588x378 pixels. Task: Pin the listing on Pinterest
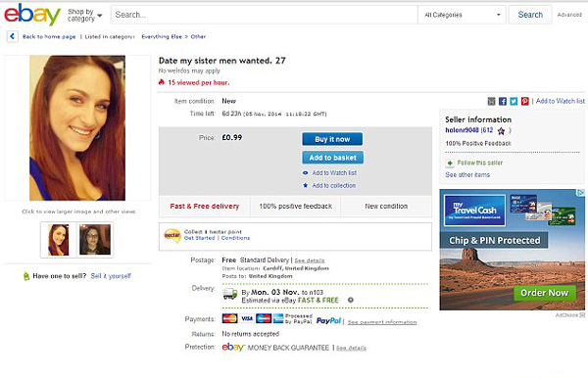coord(525,101)
